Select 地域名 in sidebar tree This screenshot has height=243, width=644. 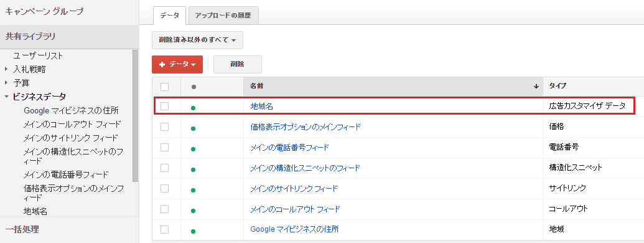pos(35,211)
